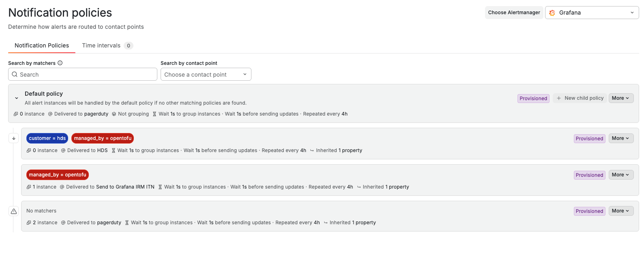The width and height of the screenshot is (644, 279).
Task: Click instances icon in the Default policy row
Action: tap(16, 114)
